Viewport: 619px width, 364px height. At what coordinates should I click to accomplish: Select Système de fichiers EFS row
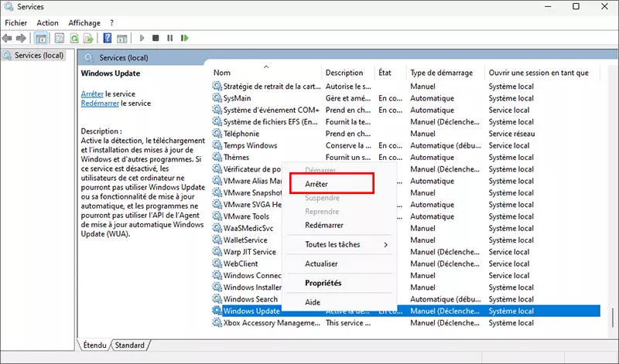click(x=405, y=121)
